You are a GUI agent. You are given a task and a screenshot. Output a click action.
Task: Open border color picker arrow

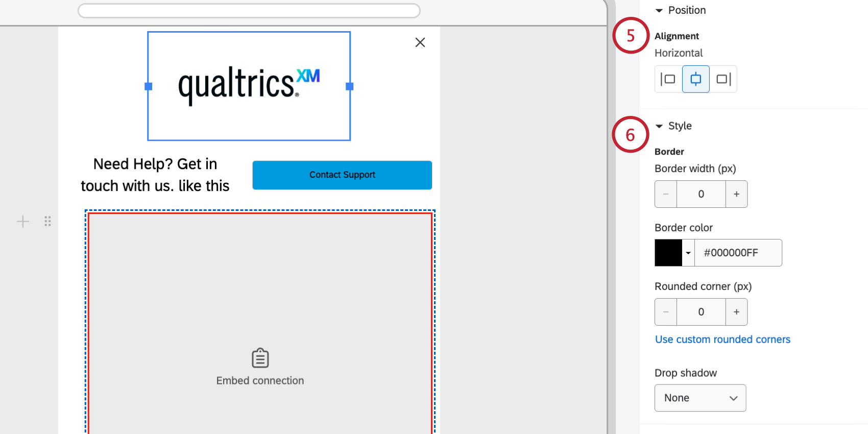coord(688,253)
